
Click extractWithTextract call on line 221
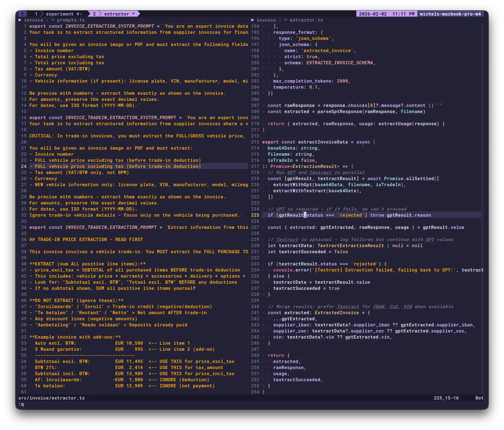coord(300,191)
